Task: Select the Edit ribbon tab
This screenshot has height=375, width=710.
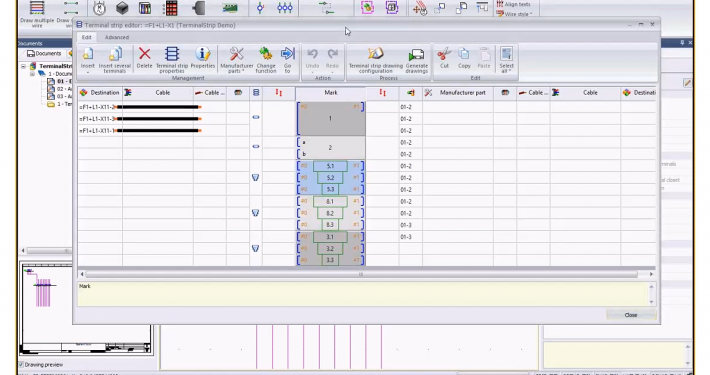Action: click(86, 37)
